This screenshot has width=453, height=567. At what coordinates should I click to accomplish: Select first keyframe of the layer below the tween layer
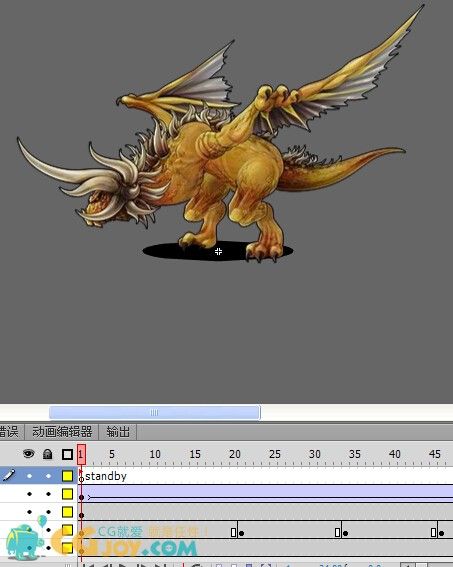coord(81,515)
